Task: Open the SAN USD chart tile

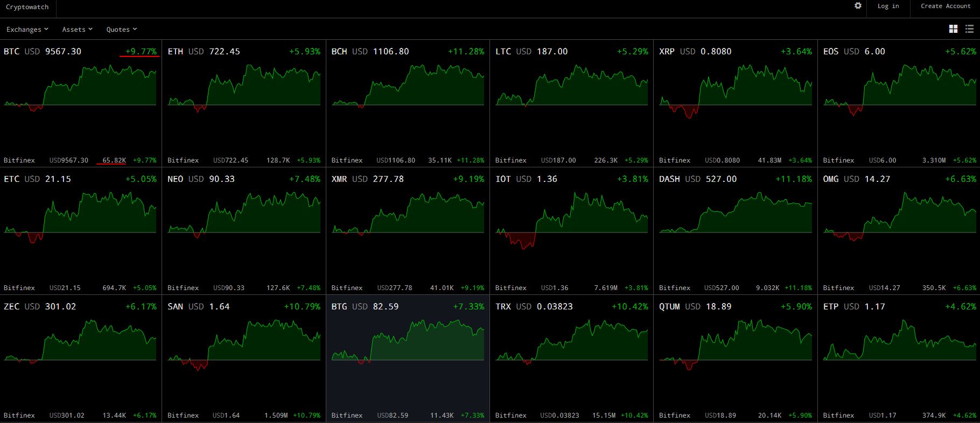Action: pos(244,358)
